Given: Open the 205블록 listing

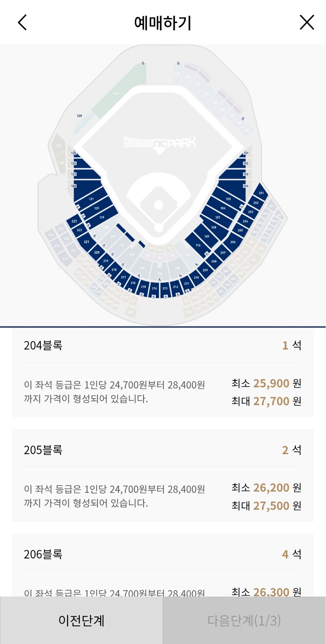Looking at the screenshot, I should [x=162, y=475].
